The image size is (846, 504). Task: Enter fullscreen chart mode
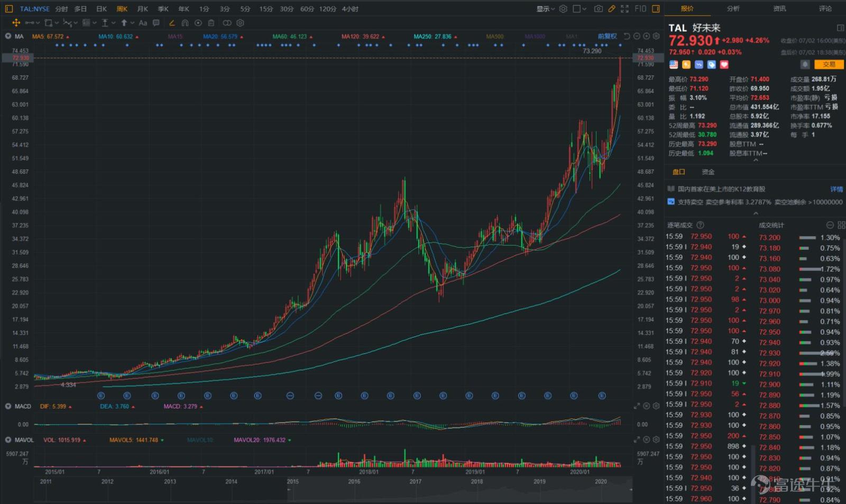pos(624,8)
